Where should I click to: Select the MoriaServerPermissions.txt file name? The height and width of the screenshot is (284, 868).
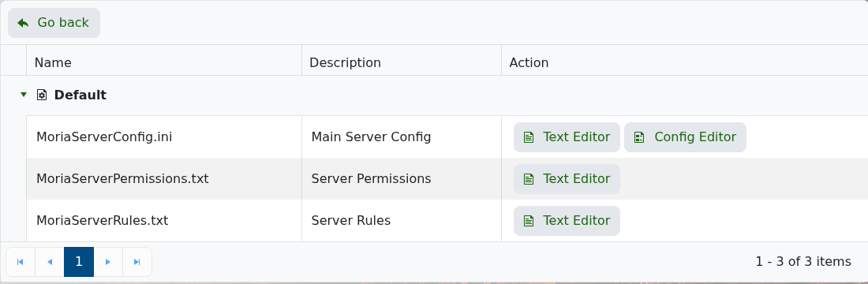[122, 179]
